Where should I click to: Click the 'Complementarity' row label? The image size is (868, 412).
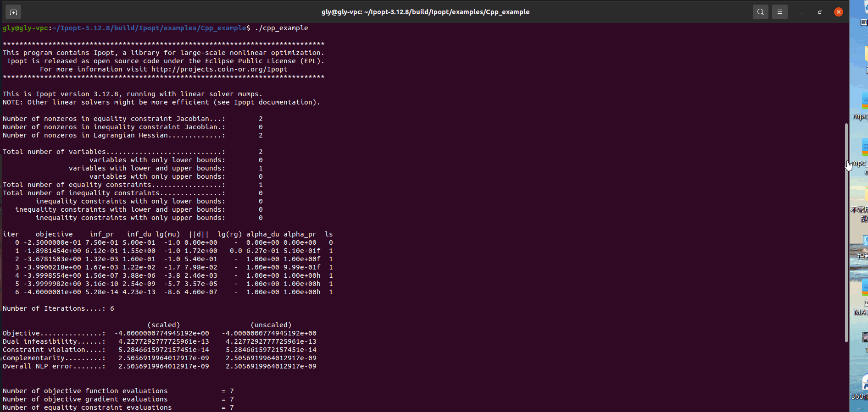(x=54, y=358)
